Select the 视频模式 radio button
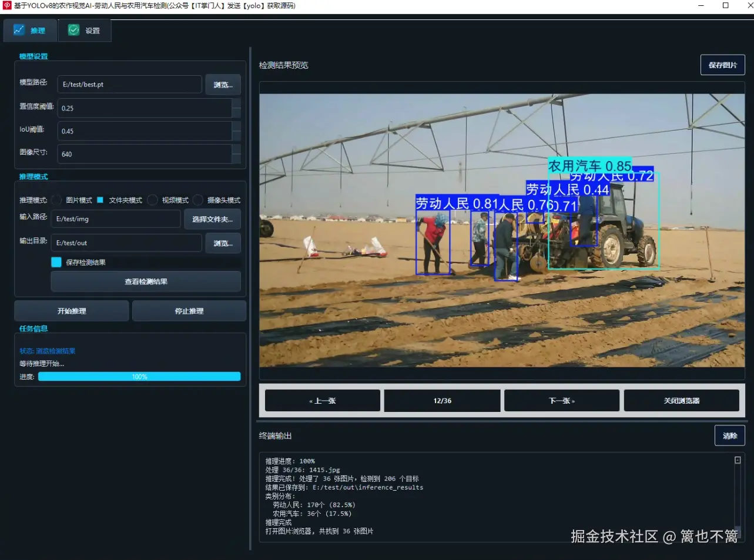 coord(153,200)
